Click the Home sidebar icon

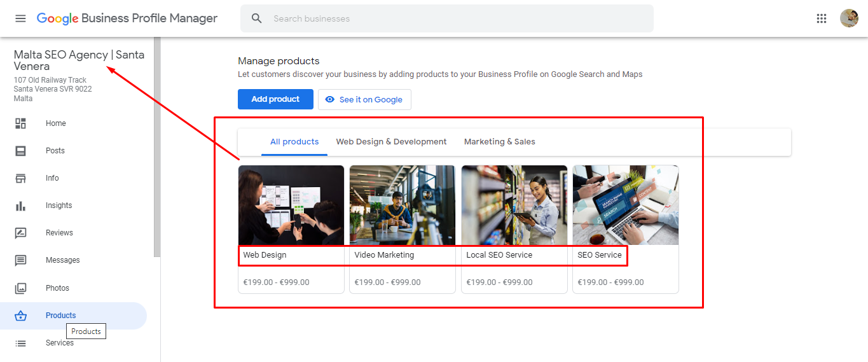20,123
